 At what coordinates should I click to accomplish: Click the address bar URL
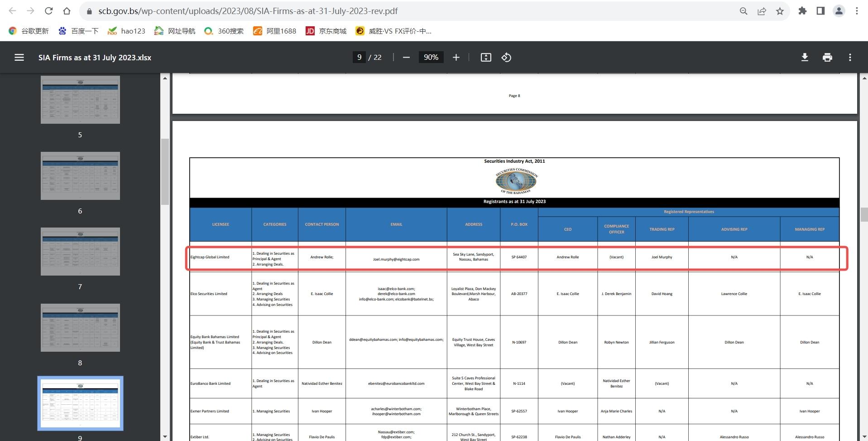tap(248, 11)
